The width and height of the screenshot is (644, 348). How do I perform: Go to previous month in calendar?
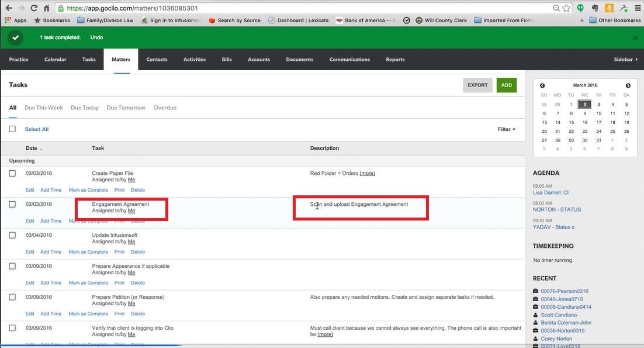point(542,85)
